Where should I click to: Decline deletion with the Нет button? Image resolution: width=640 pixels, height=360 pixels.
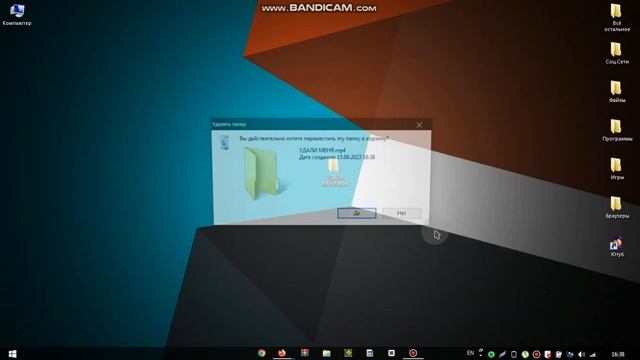[x=402, y=213]
